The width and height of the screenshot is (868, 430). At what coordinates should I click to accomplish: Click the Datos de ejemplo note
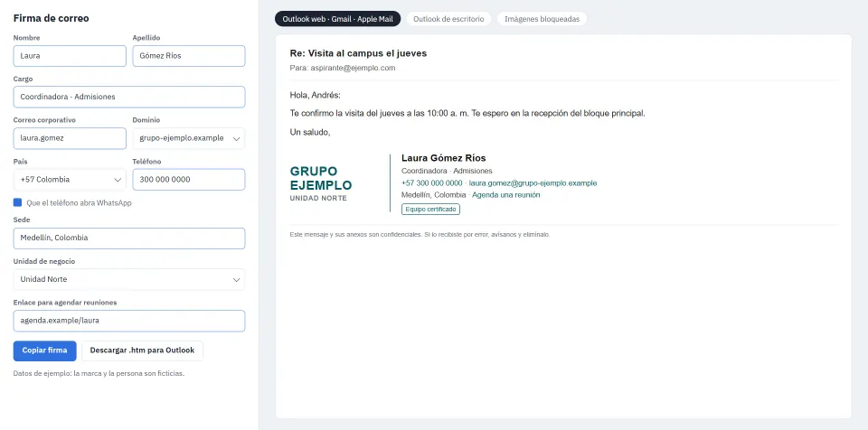click(99, 374)
